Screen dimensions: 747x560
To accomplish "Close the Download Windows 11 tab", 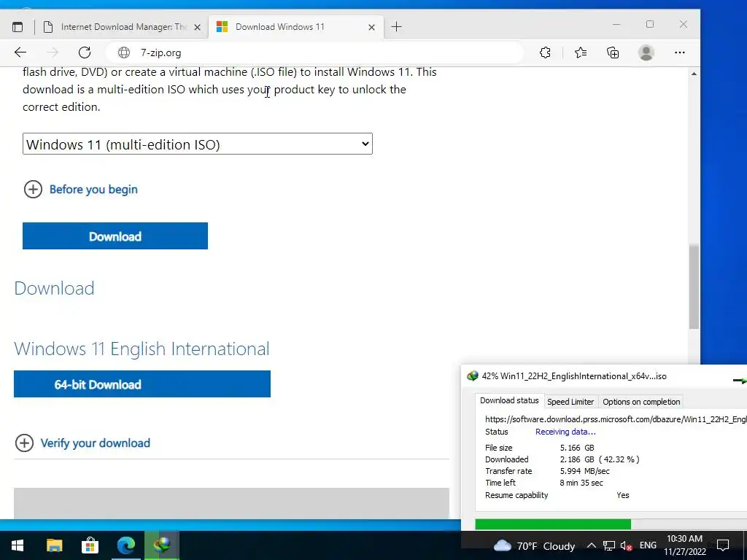I will pos(371,28).
